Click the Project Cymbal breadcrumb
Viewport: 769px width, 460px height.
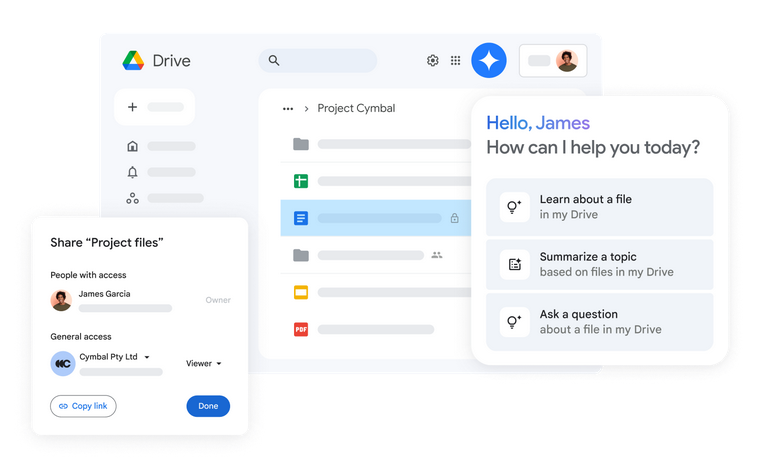(356, 108)
